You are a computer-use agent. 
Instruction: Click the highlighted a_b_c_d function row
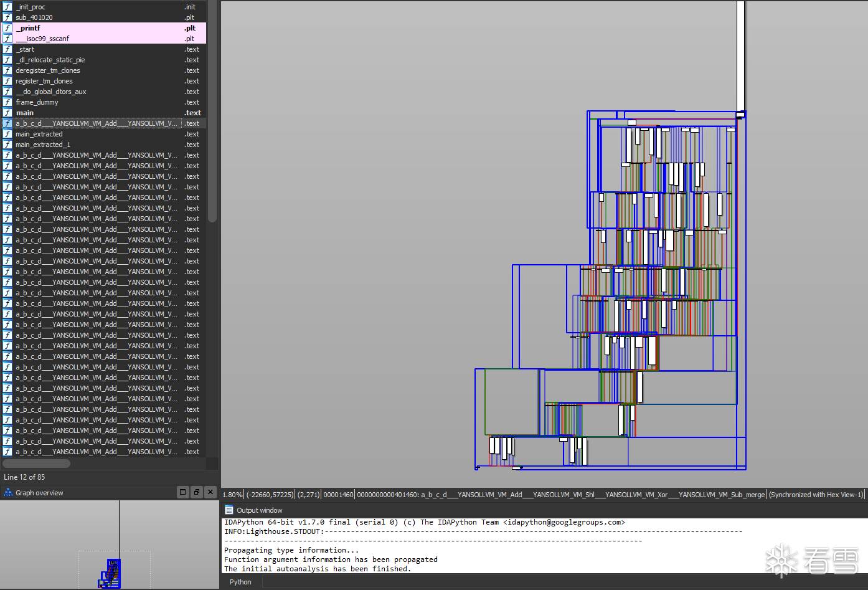[103, 123]
